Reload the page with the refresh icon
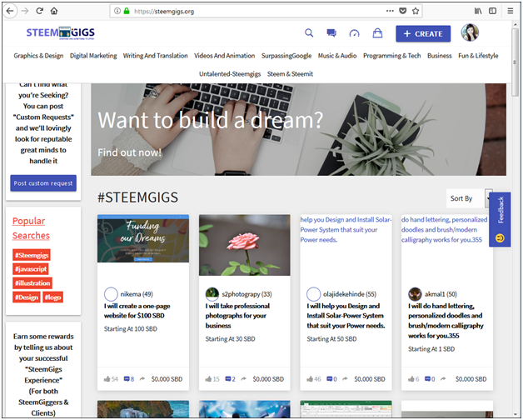 (x=39, y=11)
